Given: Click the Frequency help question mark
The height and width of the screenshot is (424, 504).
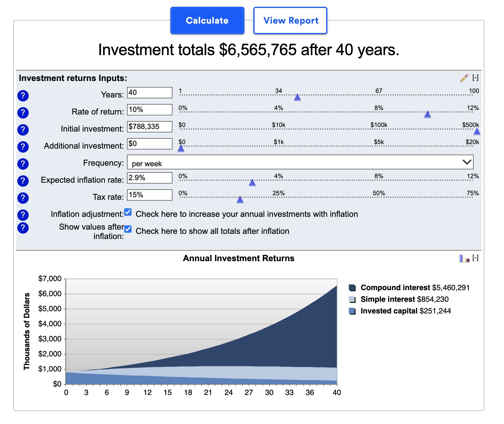Looking at the screenshot, I should (23, 164).
